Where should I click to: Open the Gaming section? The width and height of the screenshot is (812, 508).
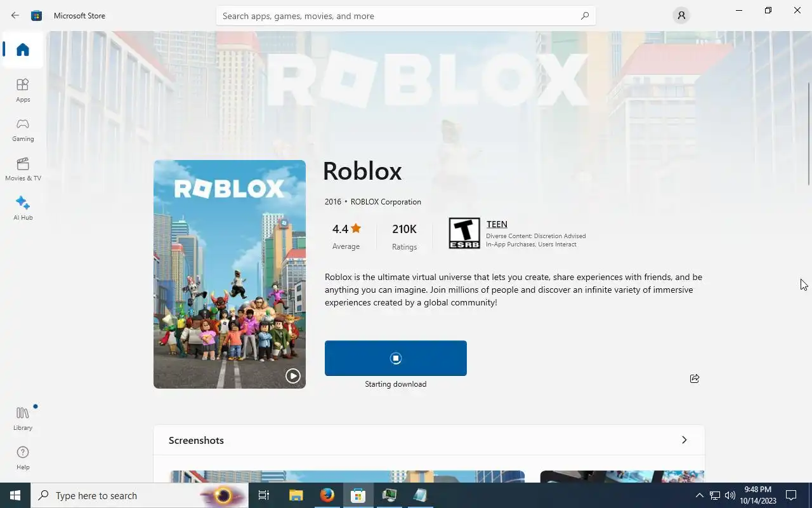point(23,130)
